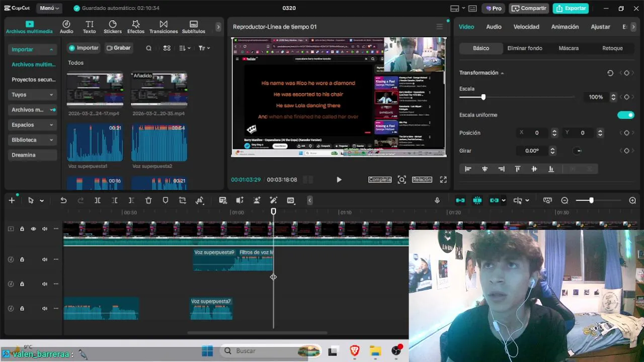Viewport: 644px width, 362px height.
Task: Click the Grabar button
Action: click(x=119, y=48)
